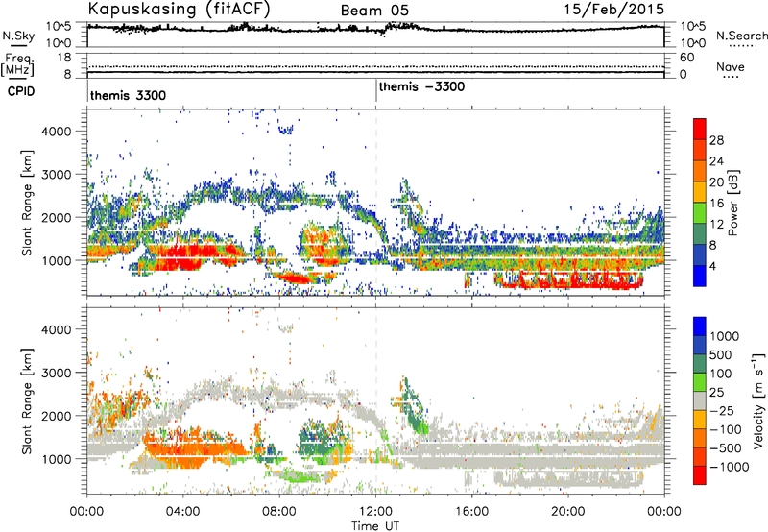
Task: Click the Slant Range [km] label of the power panel
Action: pos(27,203)
